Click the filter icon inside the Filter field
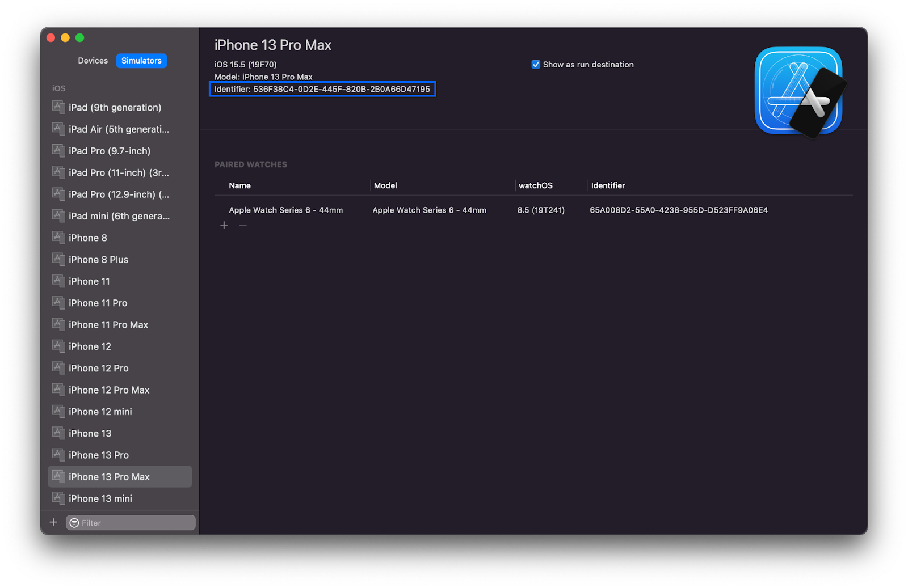This screenshot has height=588, width=908. pyautogui.click(x=74, y=523)
